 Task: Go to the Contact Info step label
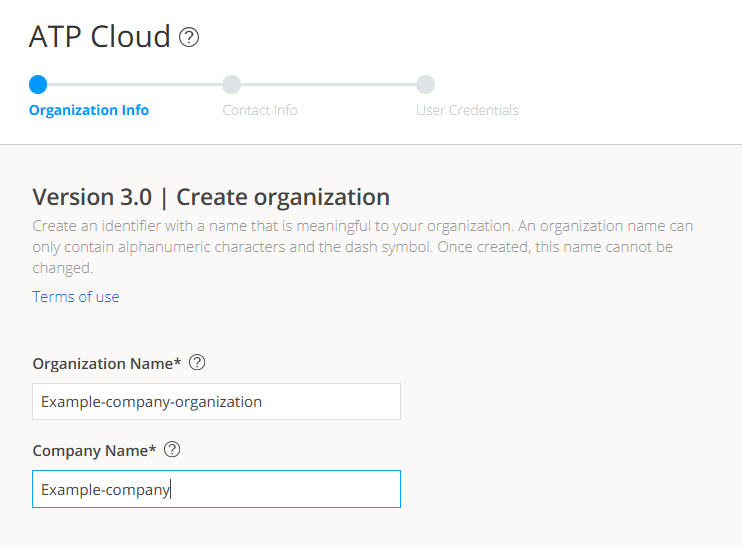click(x=260, y=110)
